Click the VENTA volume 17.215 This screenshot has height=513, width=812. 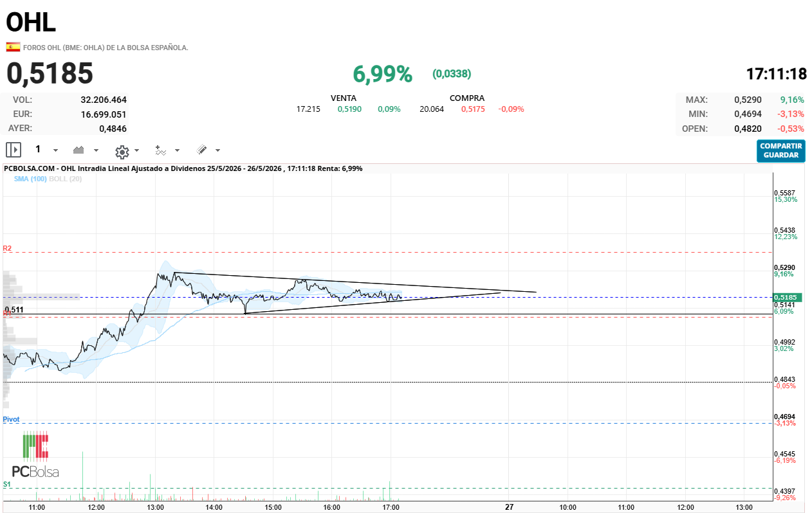tap(308, 109)
